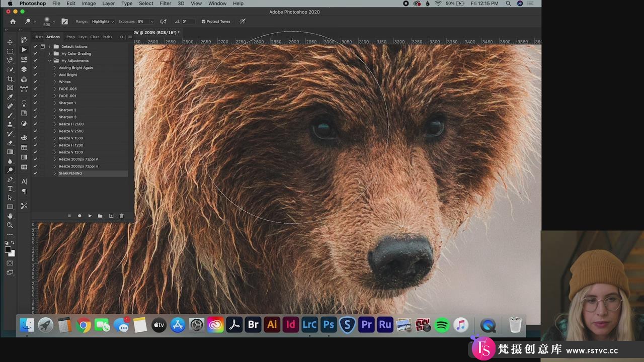644x362 pixels.
Task: Expand the Sharpen 3 action
Action: coord(55,117)
